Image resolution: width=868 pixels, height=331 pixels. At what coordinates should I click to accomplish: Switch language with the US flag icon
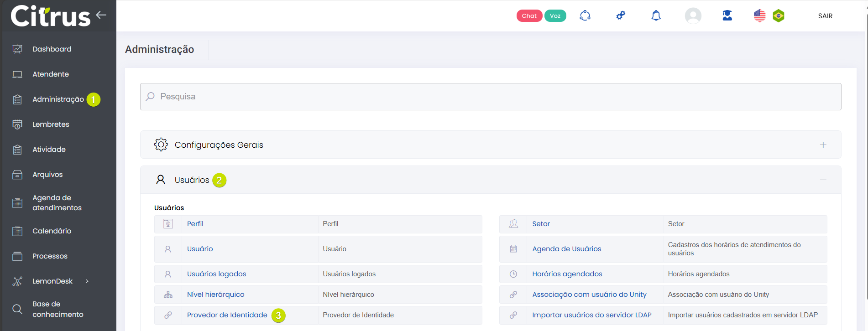tap(759, 16)
